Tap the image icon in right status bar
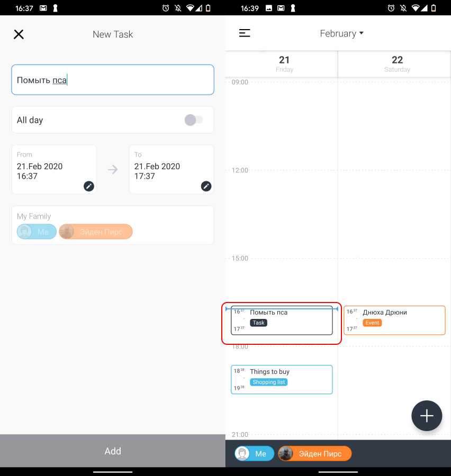 [269, 8]
